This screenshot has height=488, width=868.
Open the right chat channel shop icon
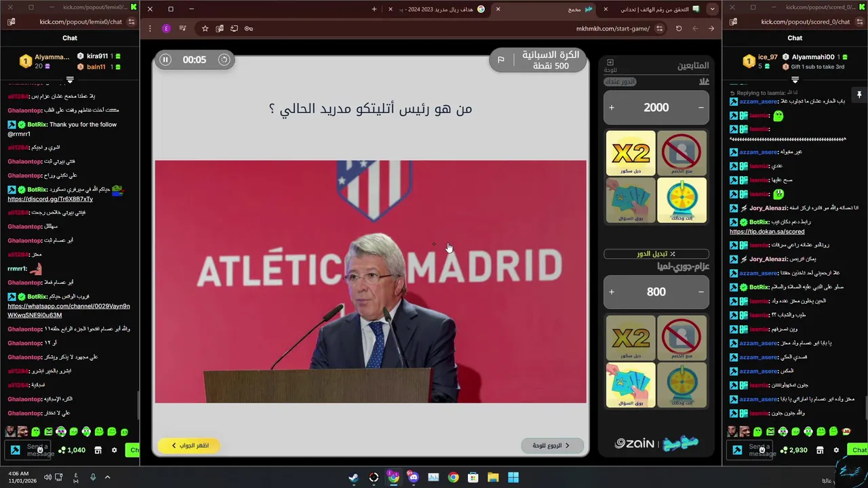click(x=820, y=450)
